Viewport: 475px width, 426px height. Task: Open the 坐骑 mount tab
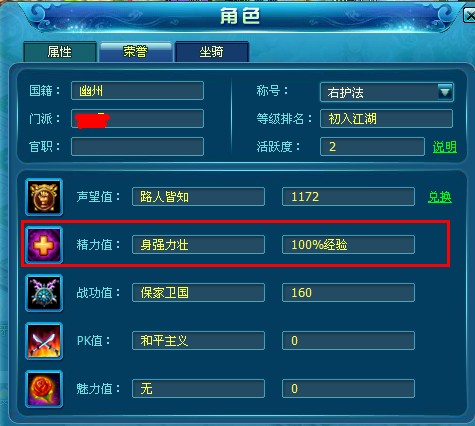pyautogui.click(x=212, y=52)
